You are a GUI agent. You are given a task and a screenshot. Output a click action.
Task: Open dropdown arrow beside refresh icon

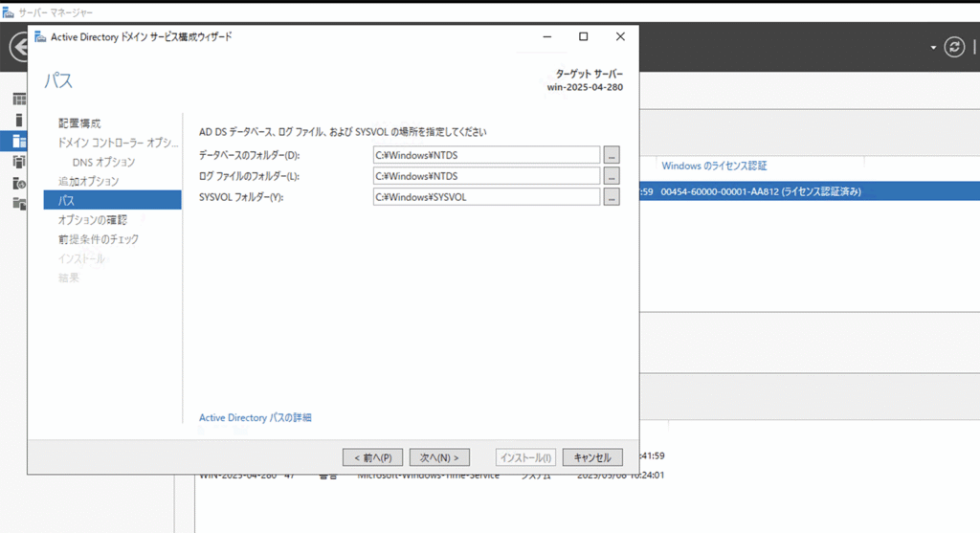tap(933, 48)
